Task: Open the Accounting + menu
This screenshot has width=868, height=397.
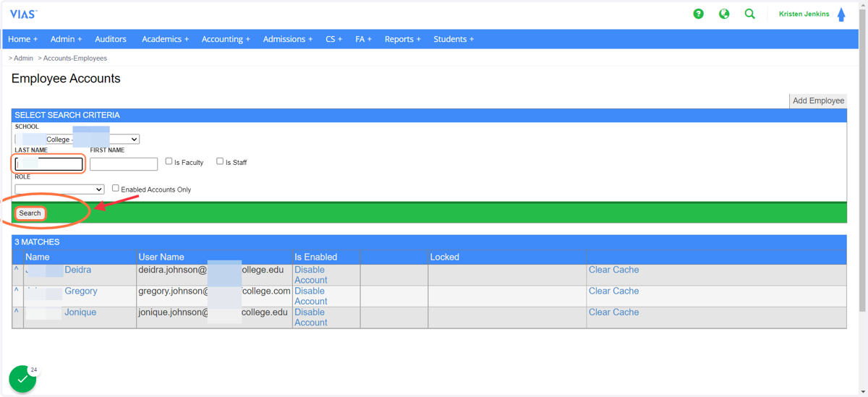Action: [226, 39]
